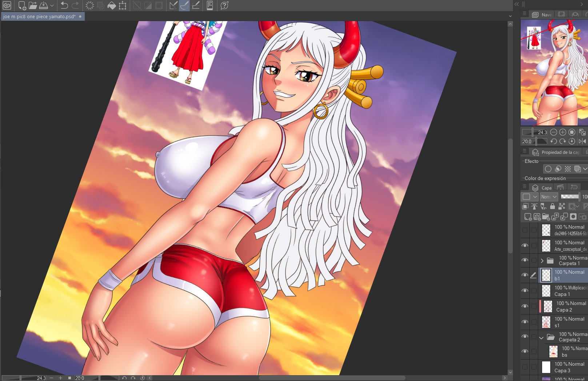Screen dimensions: 588x381
Task: Toggle visibility of the s1 layer
Action: coord(525,322)
